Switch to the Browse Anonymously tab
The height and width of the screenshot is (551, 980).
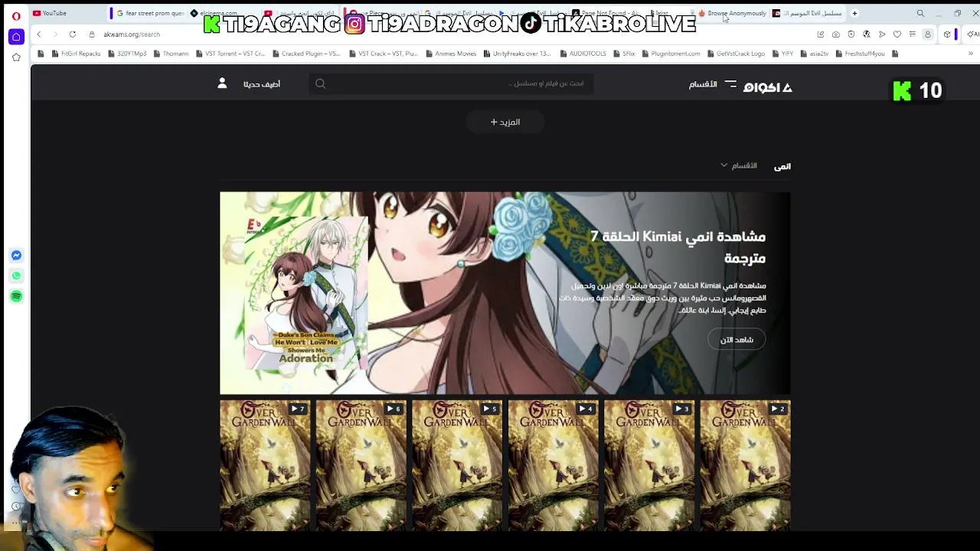click(731, 13)
